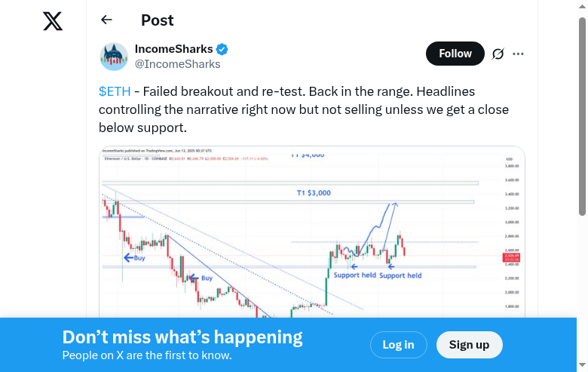Open the $ETH cashtag link
588x372 pixels.
coord(115,91)
